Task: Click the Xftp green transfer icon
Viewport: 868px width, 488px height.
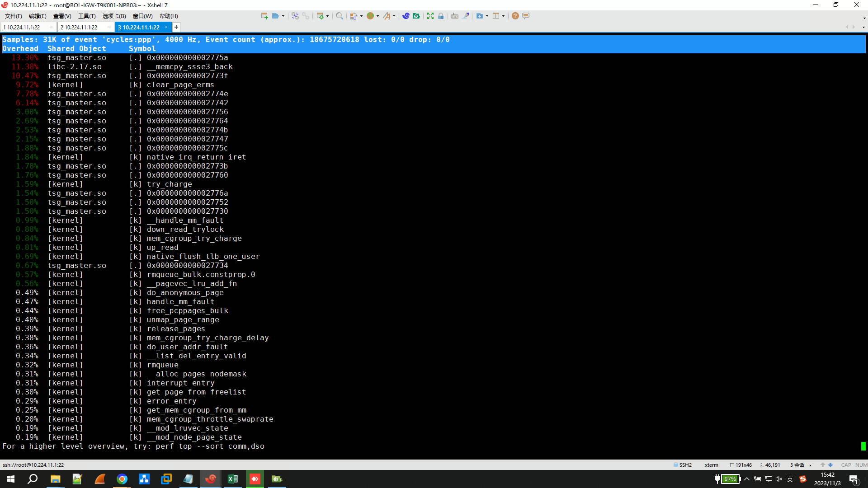Action: click(x=416, y=16)
